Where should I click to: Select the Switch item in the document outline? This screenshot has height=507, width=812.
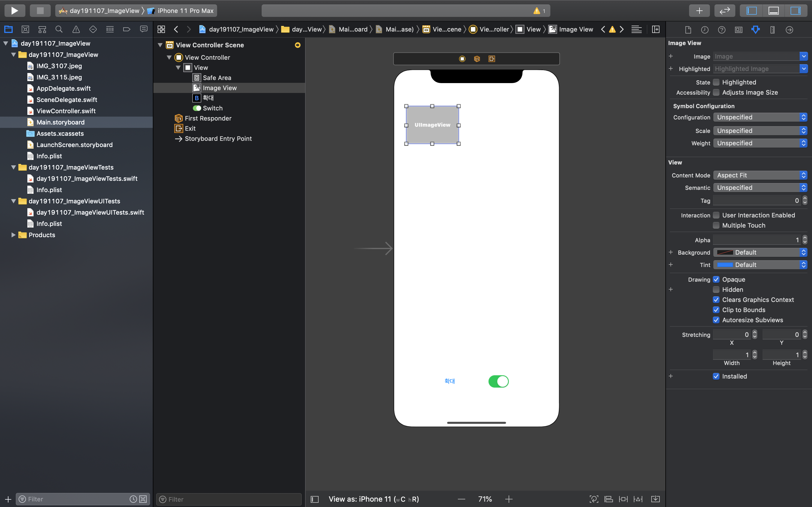212,108
